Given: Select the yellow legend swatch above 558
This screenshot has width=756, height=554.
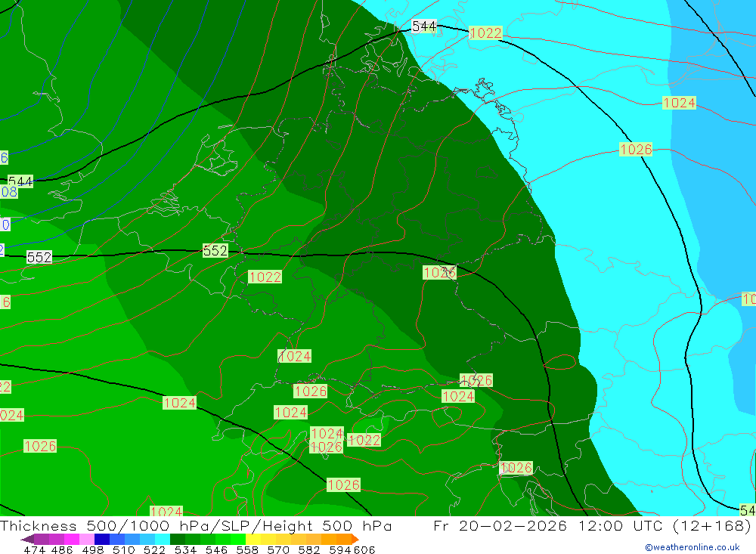Looking at the screenshot, I should (x=253, y=539).
